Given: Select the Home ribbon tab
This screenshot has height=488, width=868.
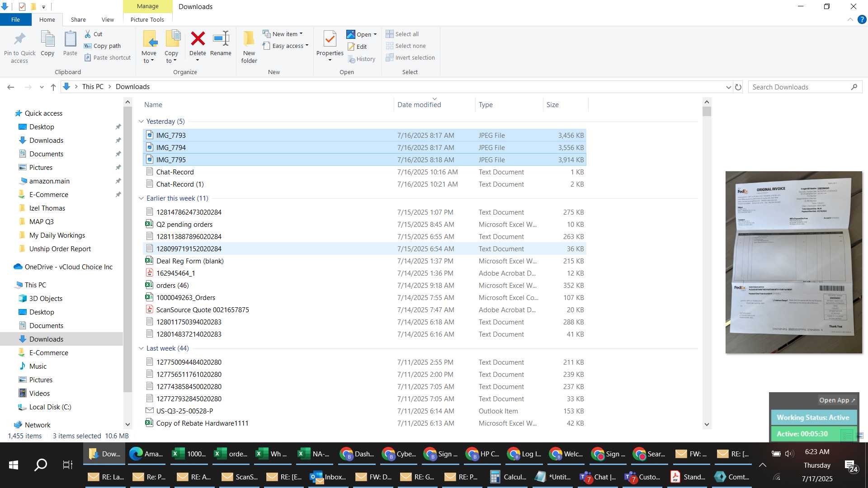Looking at the screenshot, I should pyautogui.click(x=47, y=19).
